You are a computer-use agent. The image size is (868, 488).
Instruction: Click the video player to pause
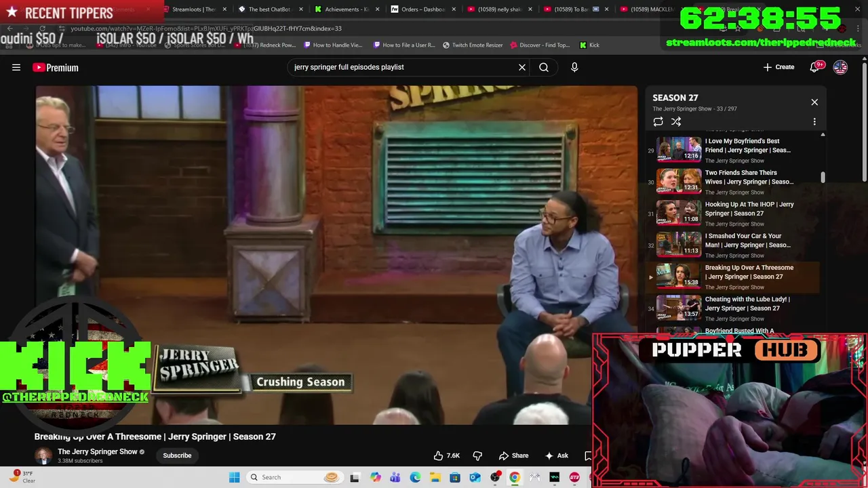tap(336, 255)
